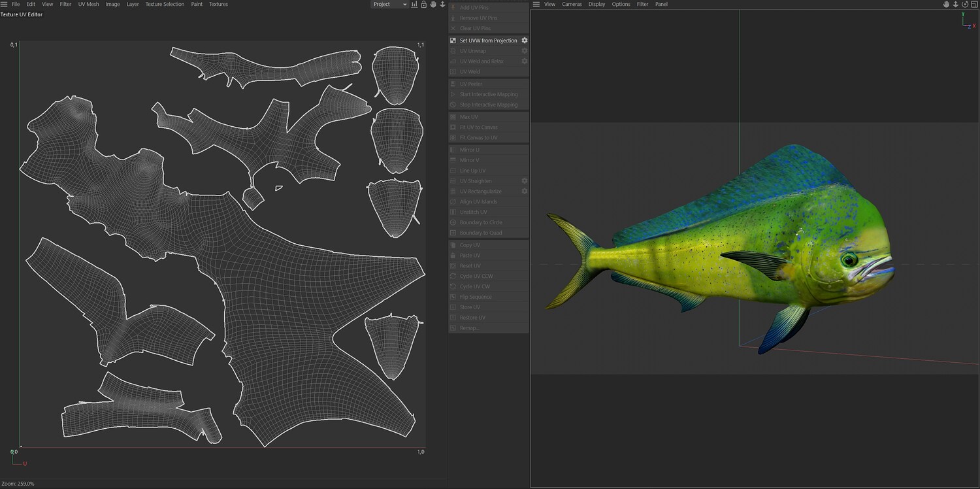
Task: Open the UV Mesh menu
Action: [x=88, y=5]
